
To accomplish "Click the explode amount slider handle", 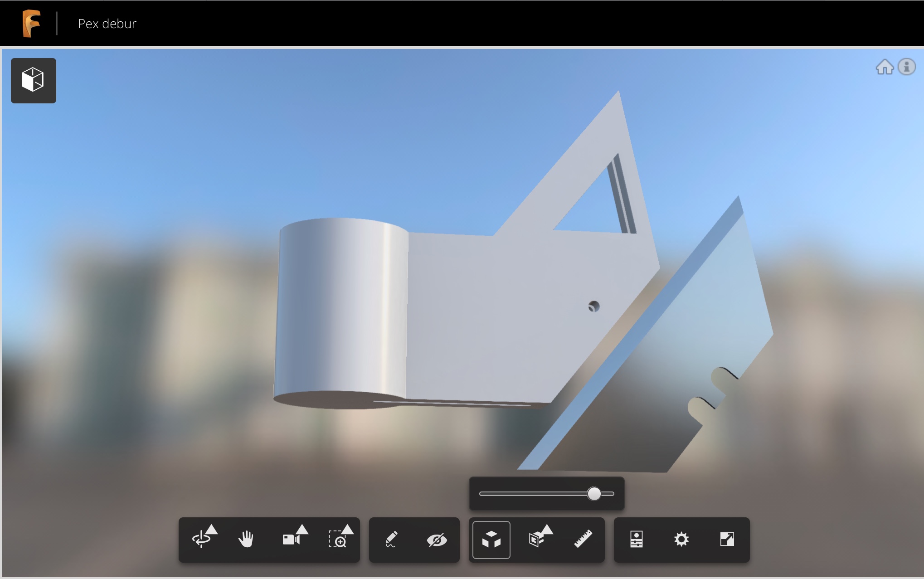I will [594, 494].
